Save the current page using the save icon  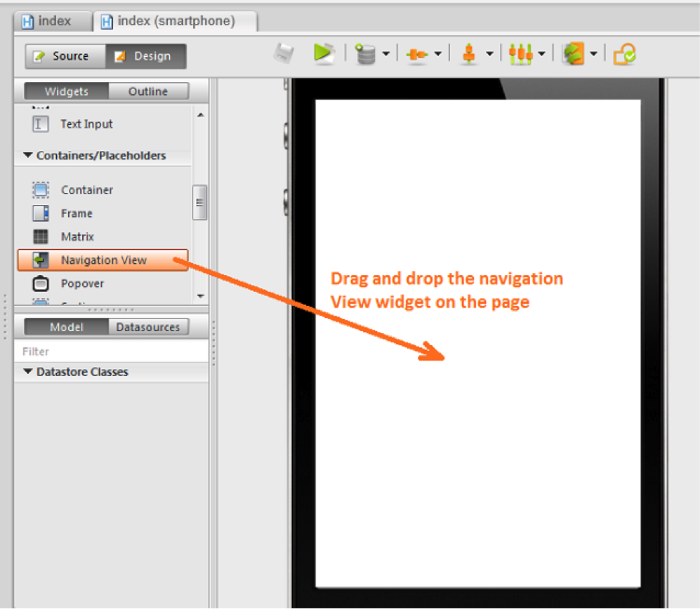click(285, 52)
